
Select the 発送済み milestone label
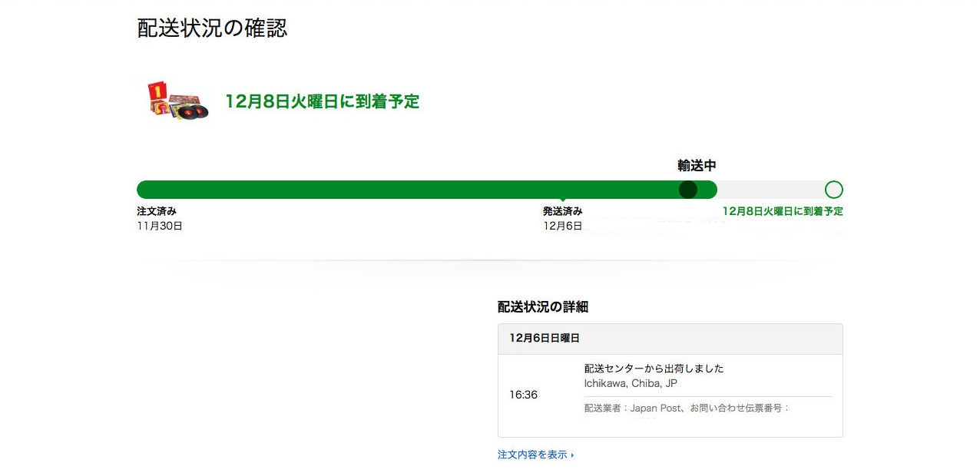point(562,211)
